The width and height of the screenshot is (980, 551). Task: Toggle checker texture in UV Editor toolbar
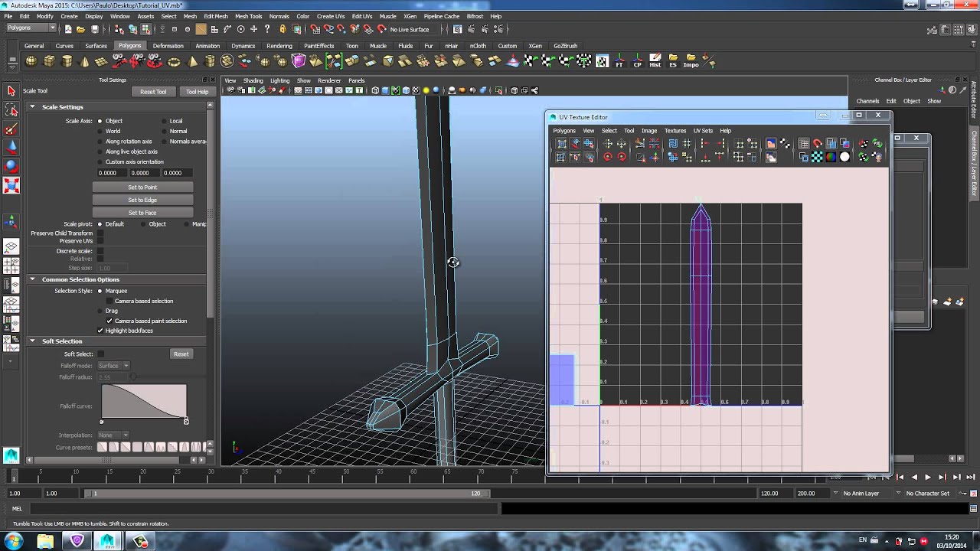817,157
